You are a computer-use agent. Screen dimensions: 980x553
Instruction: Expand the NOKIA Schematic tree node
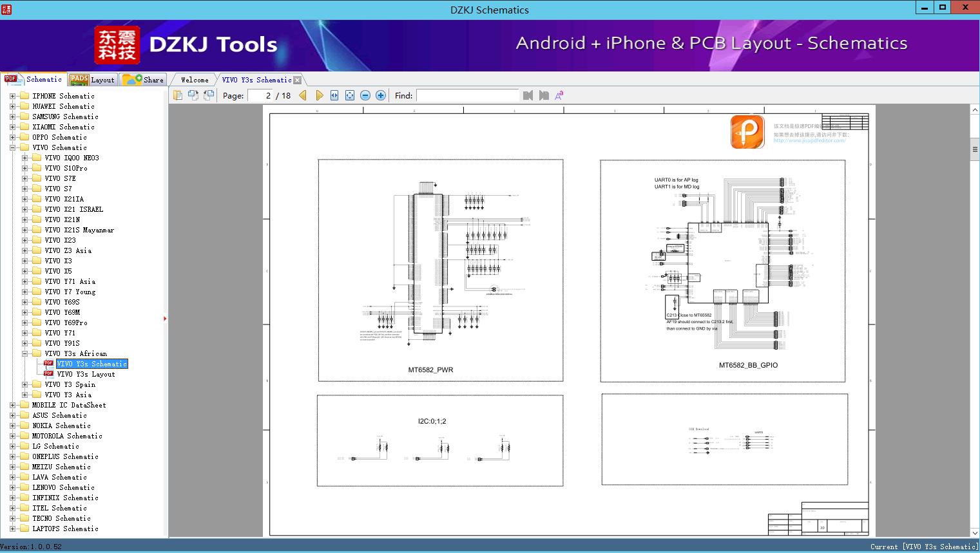(12, 426)
